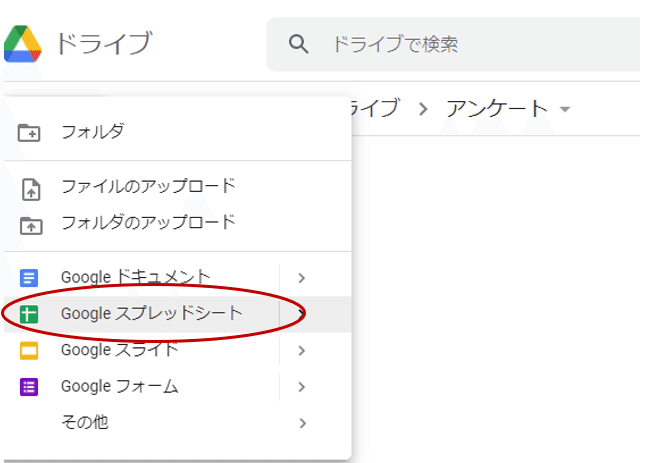Click the folder upload icon
650x463 pixels.
[31, 225]
